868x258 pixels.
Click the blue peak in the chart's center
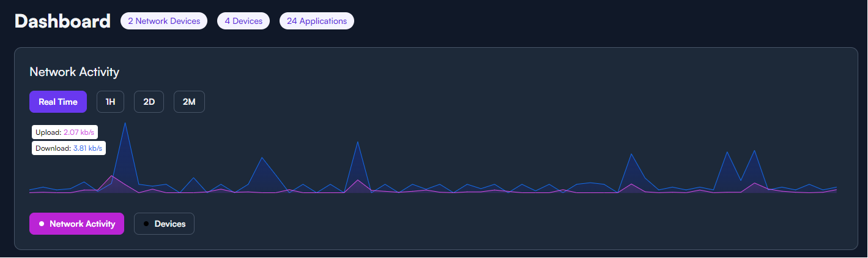tap(357, 142)
